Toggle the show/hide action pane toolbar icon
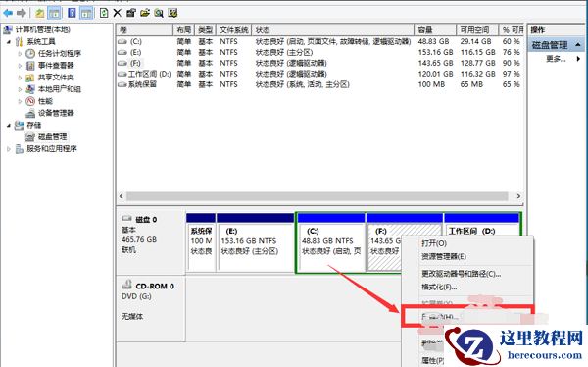Screen dimensions: 588x367 86,13
